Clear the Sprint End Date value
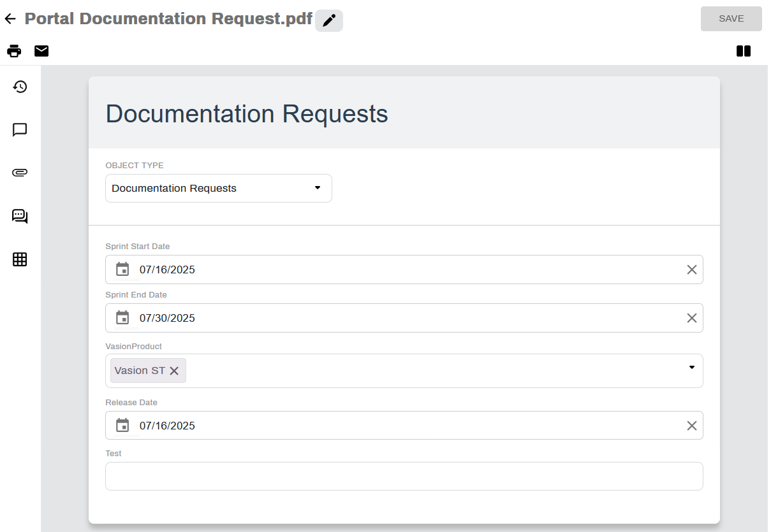This screenshot has height=532, width=771. (692, 318)
